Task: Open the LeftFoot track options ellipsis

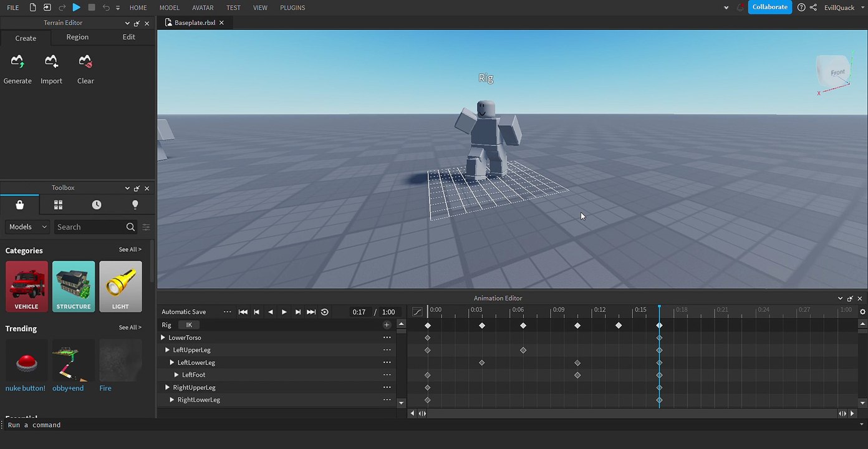Action: [x=387, y=375]
